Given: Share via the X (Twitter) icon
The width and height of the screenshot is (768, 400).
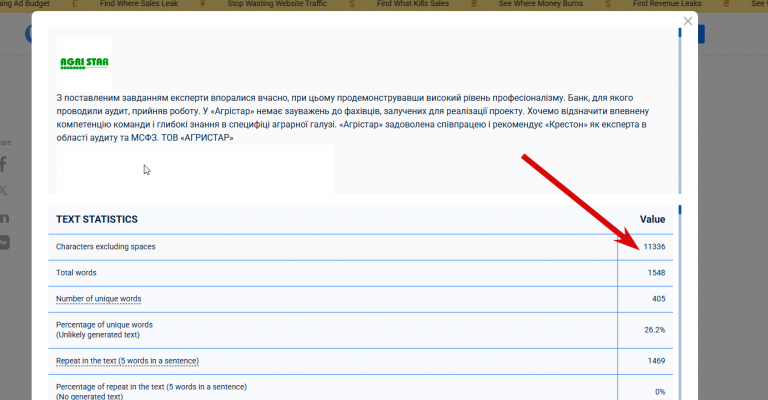Looking at the screenshot, I should (3, 190).
